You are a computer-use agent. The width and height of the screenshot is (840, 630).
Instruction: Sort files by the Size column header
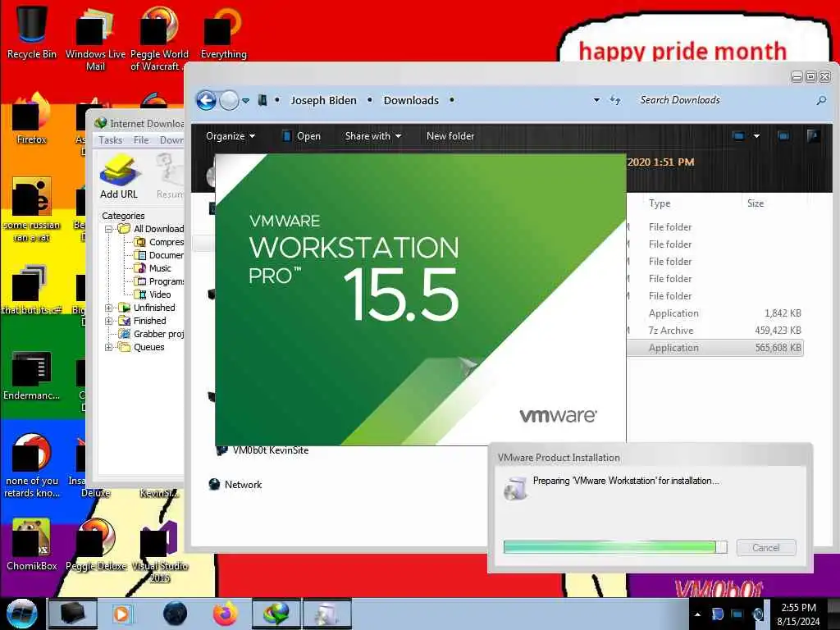coord(756,203)
